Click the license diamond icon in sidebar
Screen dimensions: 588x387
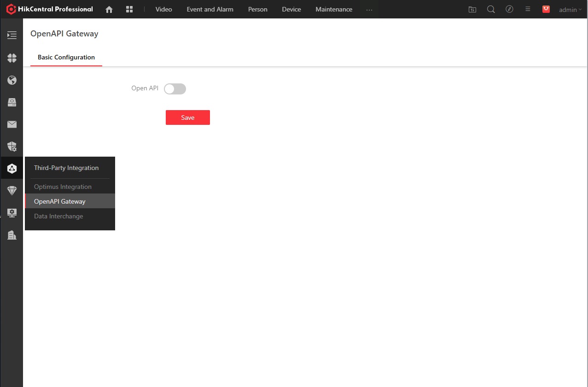(12, 190)
